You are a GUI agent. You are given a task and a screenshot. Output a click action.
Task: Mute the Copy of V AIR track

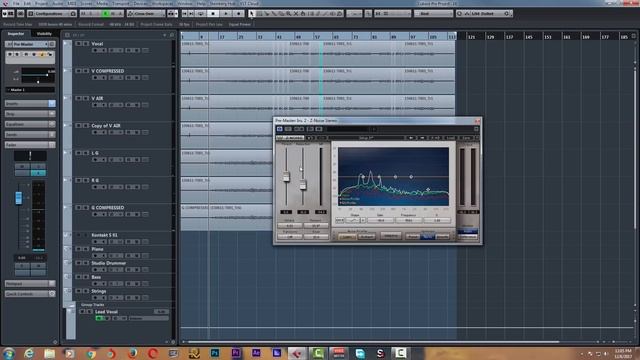78,126
